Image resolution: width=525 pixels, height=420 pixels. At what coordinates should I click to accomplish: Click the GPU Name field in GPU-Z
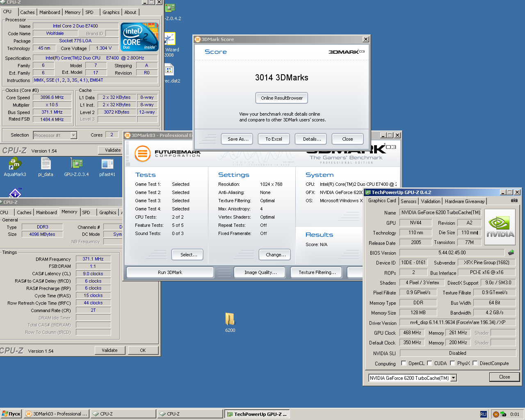point(440,212)
